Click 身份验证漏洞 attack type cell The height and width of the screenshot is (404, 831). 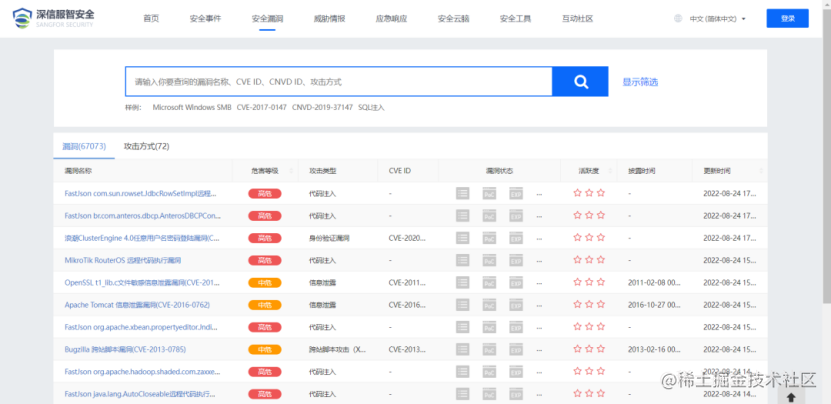pos(329,238)
